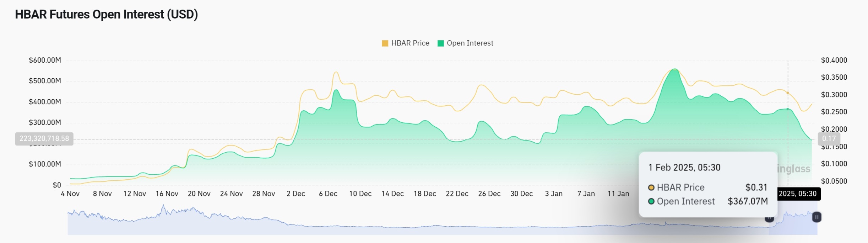The height and width of the screenshot is (243, 868).
Task: Click the tooltip date 1 Feb 2025, 05:30
Action: tap(684, 168)
